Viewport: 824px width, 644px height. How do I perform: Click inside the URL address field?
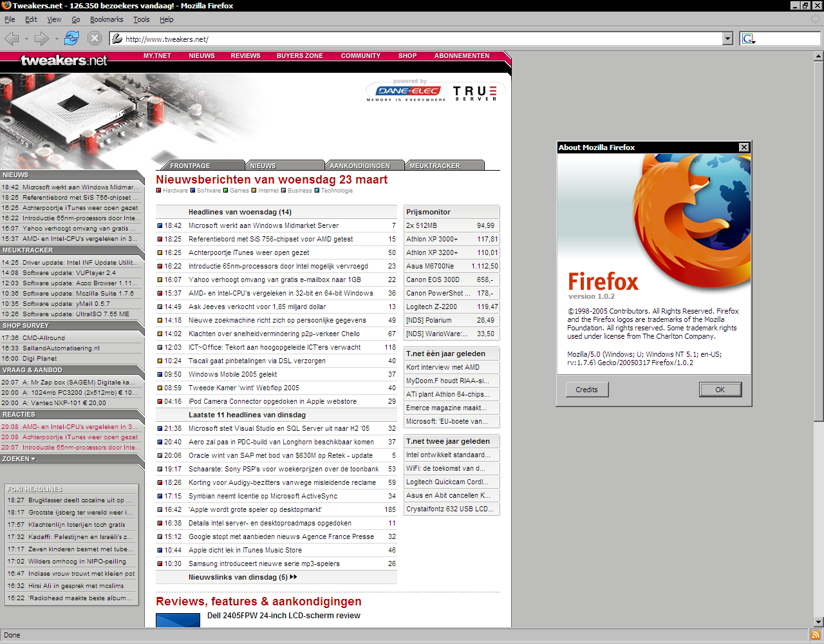pos(322,38)
